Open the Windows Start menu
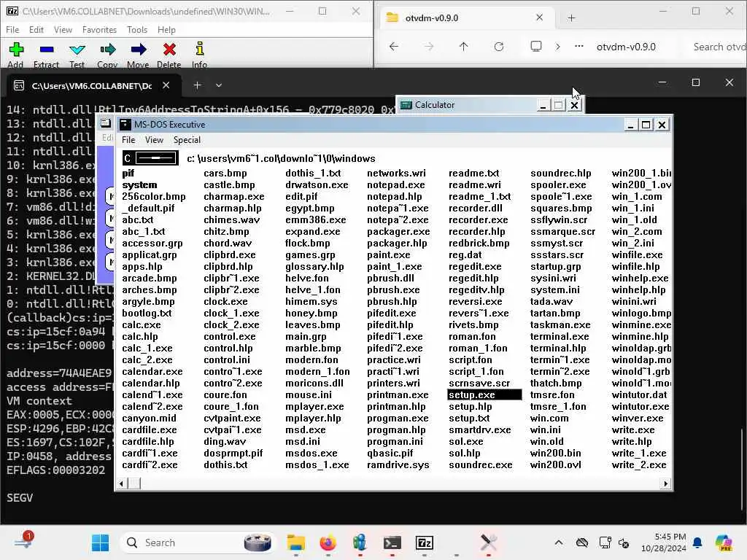The width and height of the screenshot is (747, 560). click(x=100, y=542)
